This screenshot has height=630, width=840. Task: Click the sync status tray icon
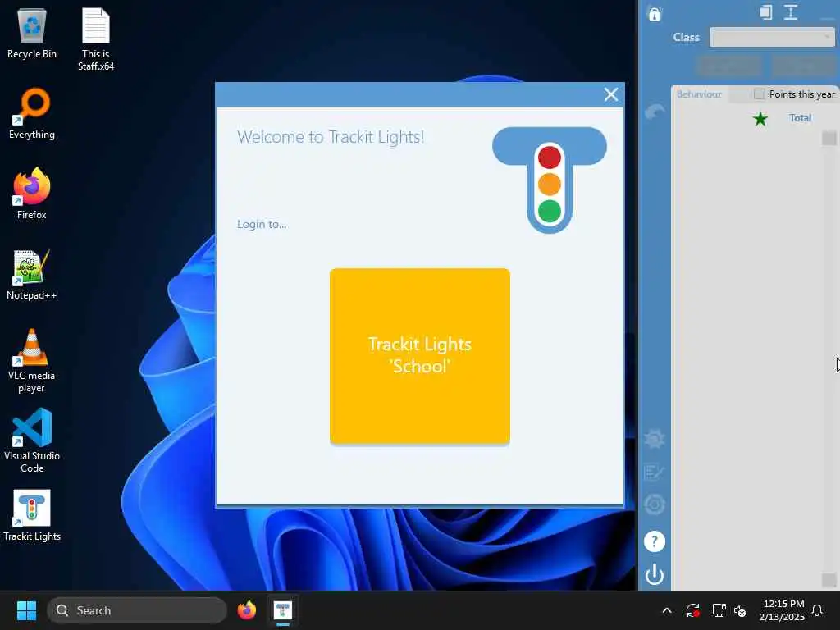coord(692,610)
